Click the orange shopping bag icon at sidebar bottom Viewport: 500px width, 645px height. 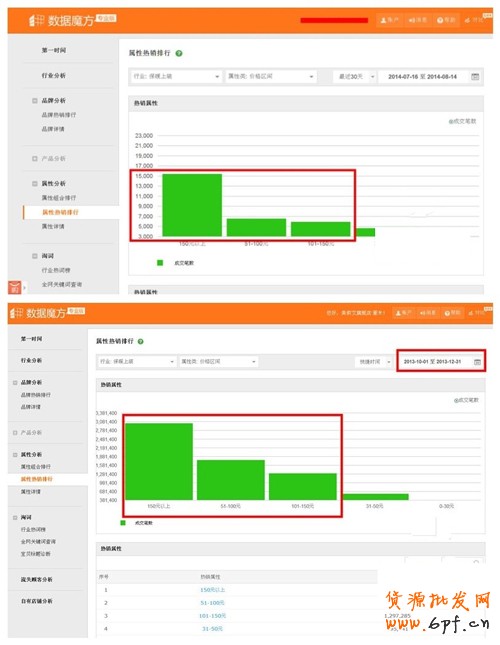click(14, 287)
